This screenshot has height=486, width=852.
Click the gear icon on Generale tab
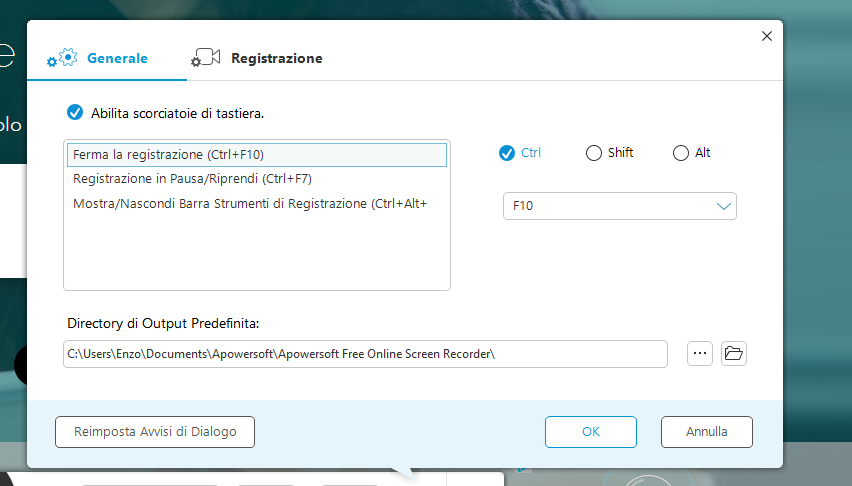[x=64, y=58]
